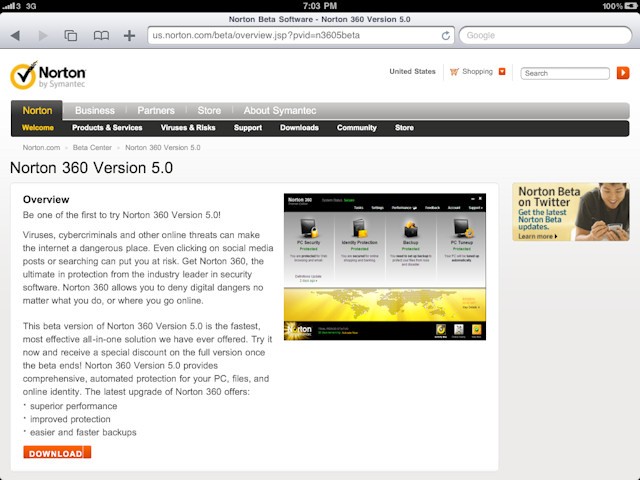Image resolution: width=640 pixels, height=480 pixels.
Task: Open the Support menu
Action: [x=248, y=128]
